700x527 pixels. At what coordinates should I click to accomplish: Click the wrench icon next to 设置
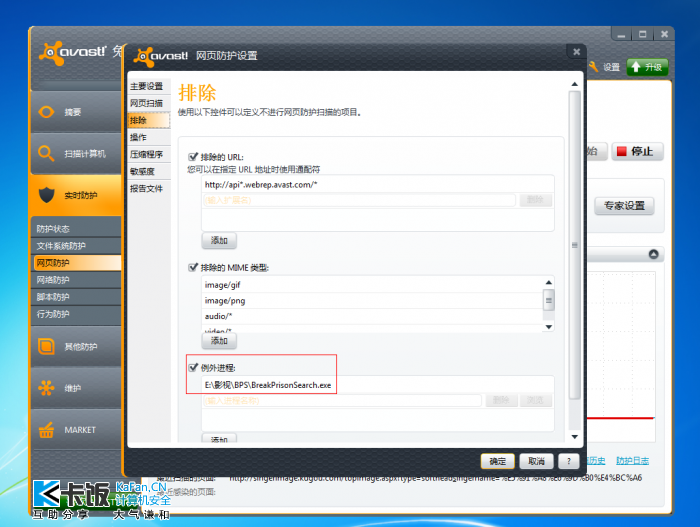coord(593,67)
